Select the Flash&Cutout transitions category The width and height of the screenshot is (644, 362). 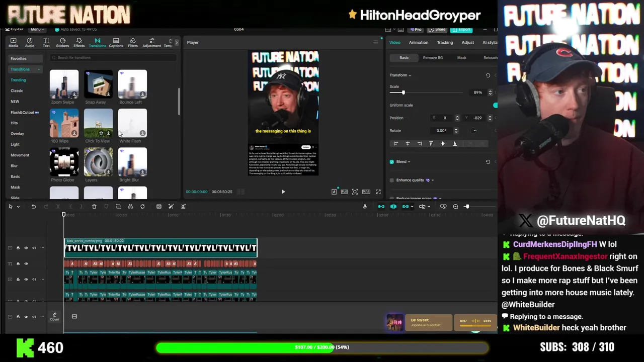25,113
